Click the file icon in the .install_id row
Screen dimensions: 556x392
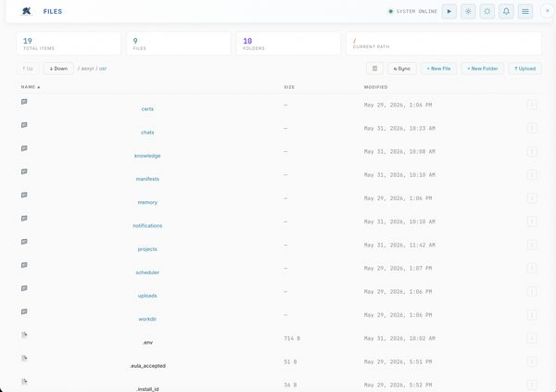(x=24, y=382)
